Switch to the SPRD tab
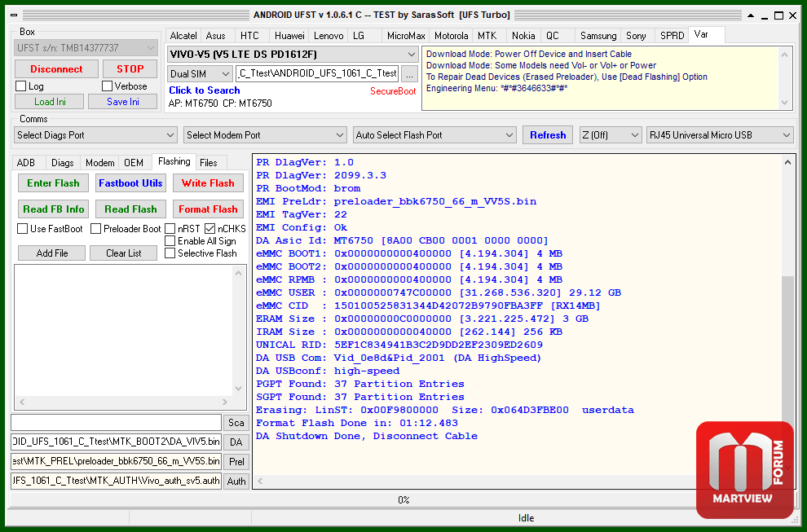Viewport: 807px width, 532px height. coord(672,36)
